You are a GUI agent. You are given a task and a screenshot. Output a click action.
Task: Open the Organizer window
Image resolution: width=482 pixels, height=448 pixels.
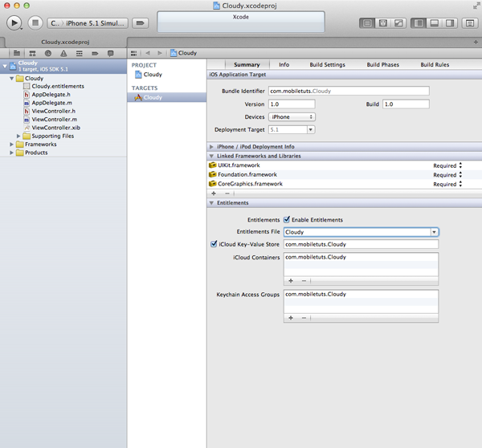pos(470,23)
